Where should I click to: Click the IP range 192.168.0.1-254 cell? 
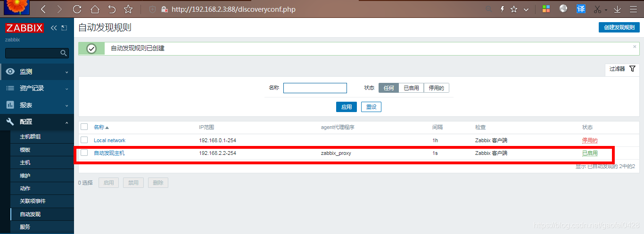tap(218, 140)
